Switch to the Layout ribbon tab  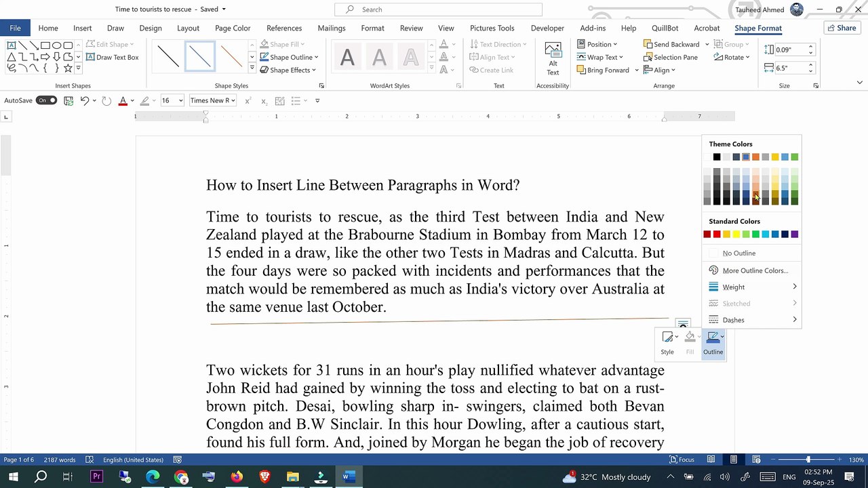[x=188, y=28]
